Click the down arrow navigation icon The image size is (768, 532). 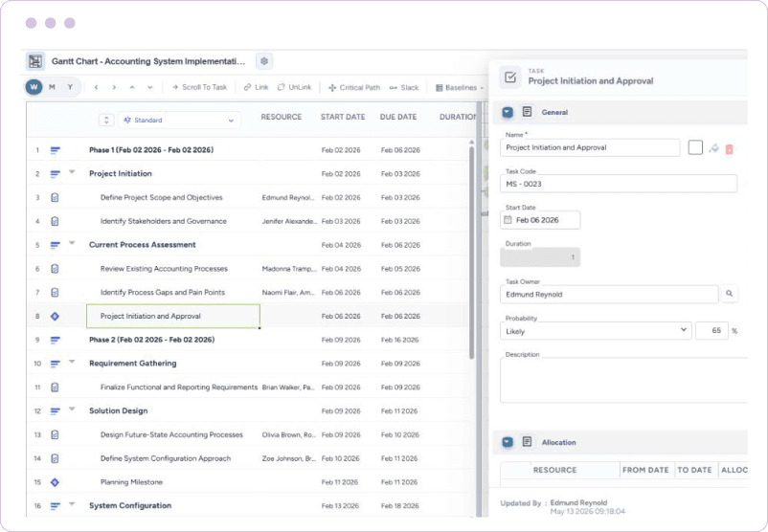150,87
